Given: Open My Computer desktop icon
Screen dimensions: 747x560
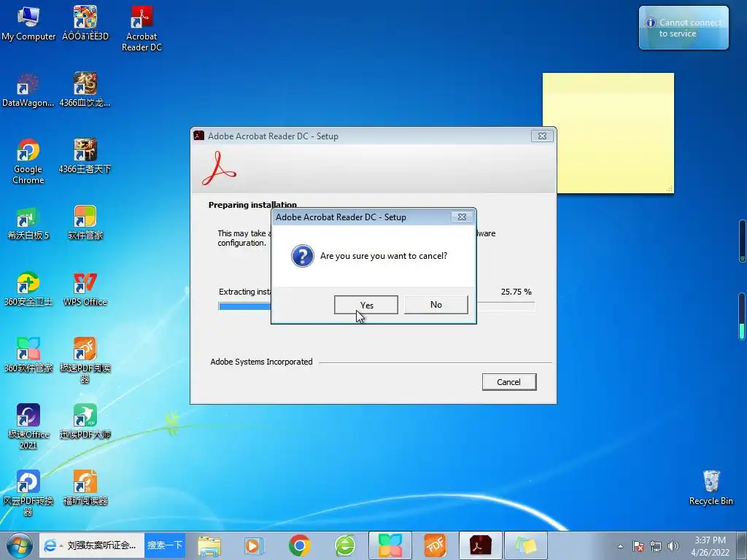Looking at the screenshot, I should (x=28, y=24).
